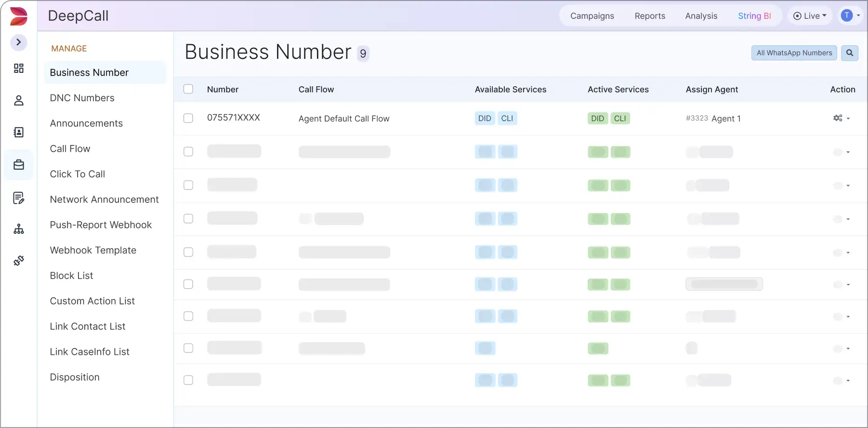Image resolution: width=868 pixels, height=428 pixels.
Task: Click the All WhatsApp Numbers button
Action: tap(794, 53)
